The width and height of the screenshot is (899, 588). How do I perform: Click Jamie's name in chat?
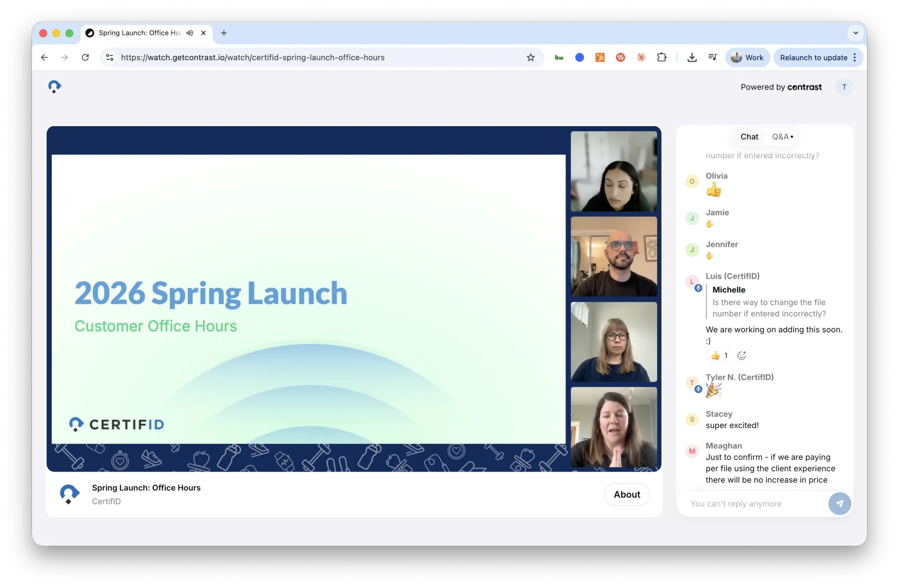[717, 213]
